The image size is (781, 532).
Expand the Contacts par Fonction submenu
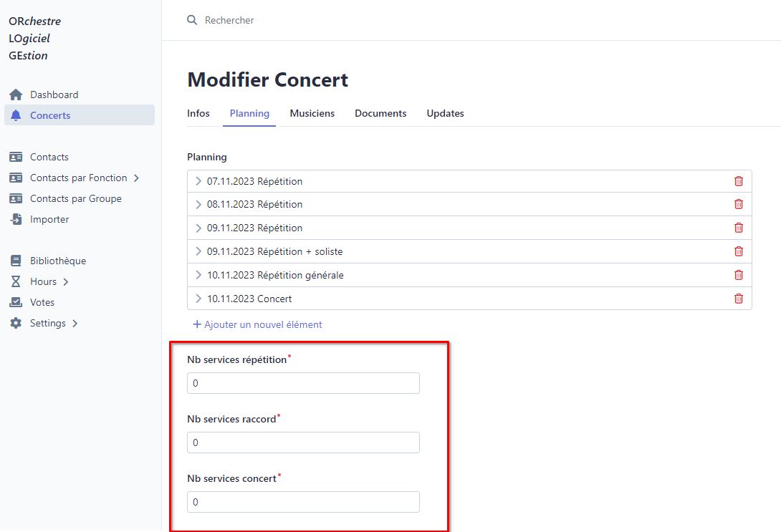click(137, 178)
